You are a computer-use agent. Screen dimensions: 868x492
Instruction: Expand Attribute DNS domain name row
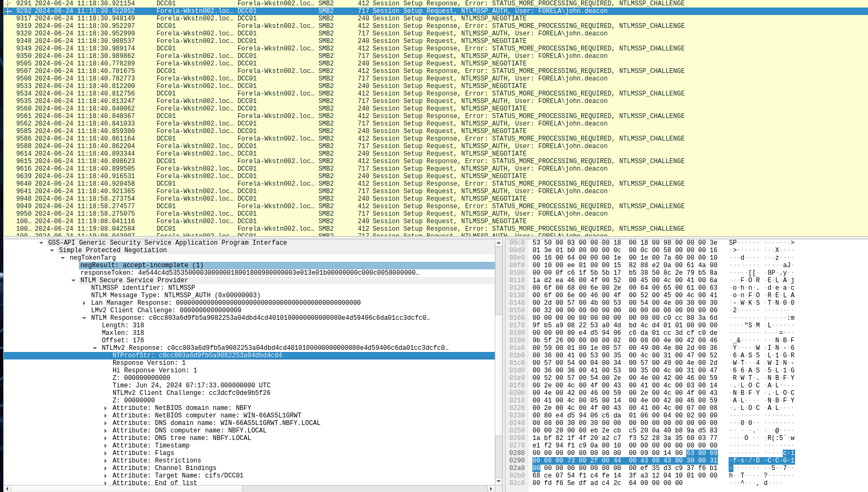106,423
